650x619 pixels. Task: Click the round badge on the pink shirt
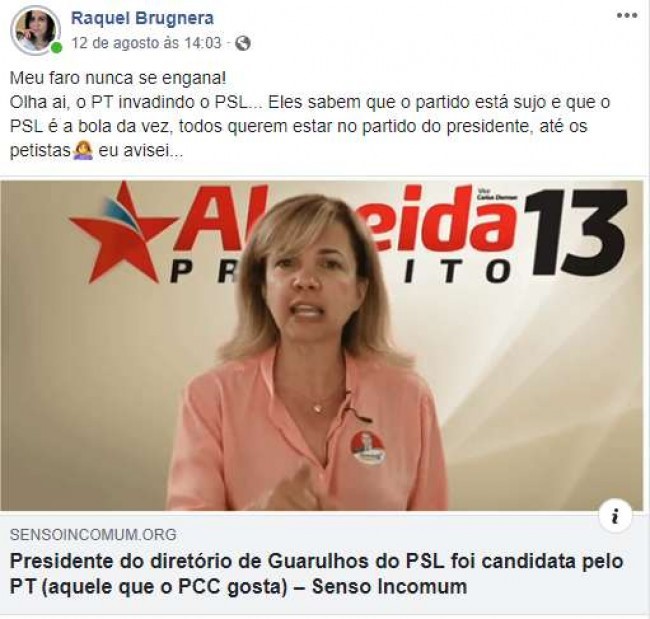click(x=368, y=448)
